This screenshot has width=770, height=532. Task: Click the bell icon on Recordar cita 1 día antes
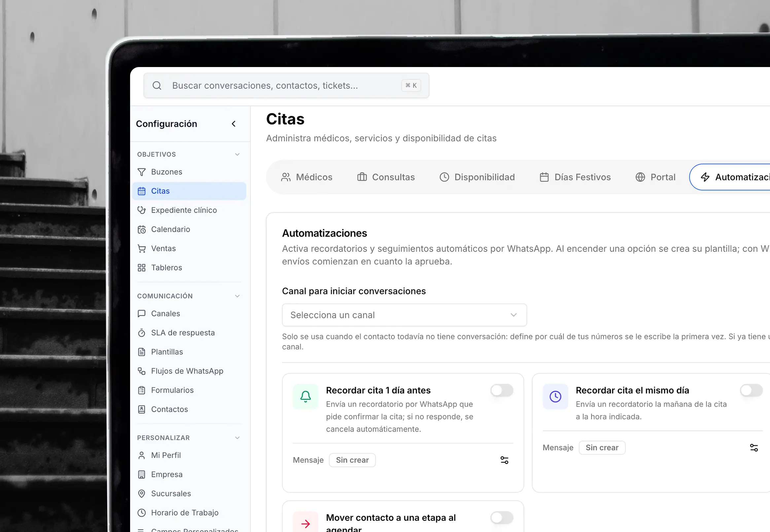(305, 397)
